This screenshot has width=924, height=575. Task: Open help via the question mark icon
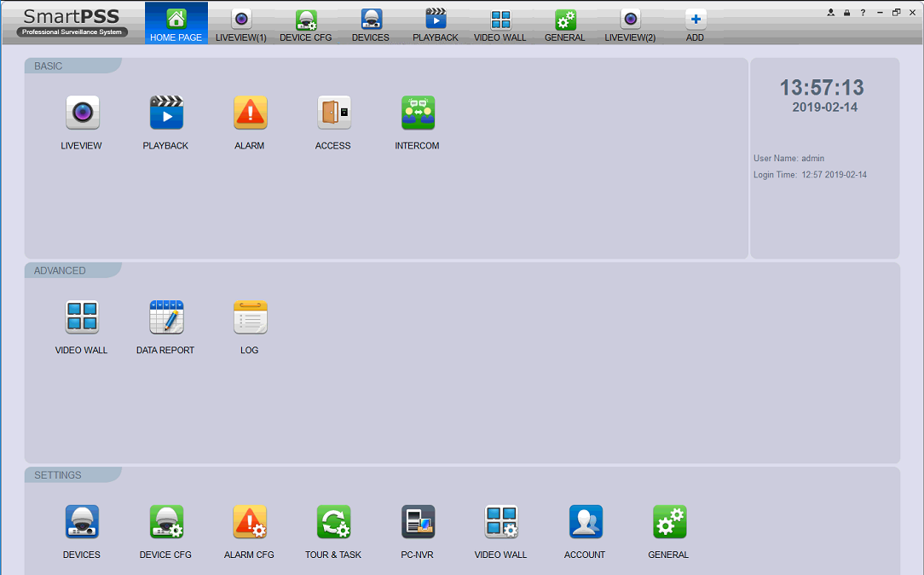863,13
